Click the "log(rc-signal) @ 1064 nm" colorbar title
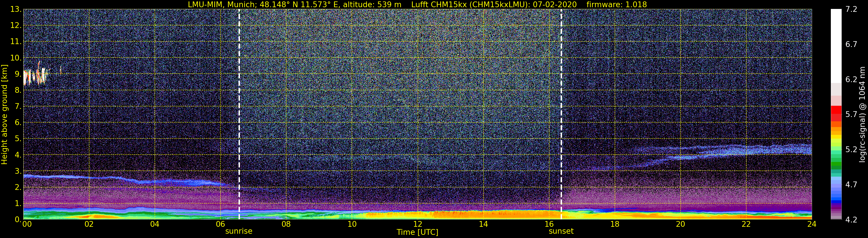Screen dimensions: 868x238 [862, 114]
